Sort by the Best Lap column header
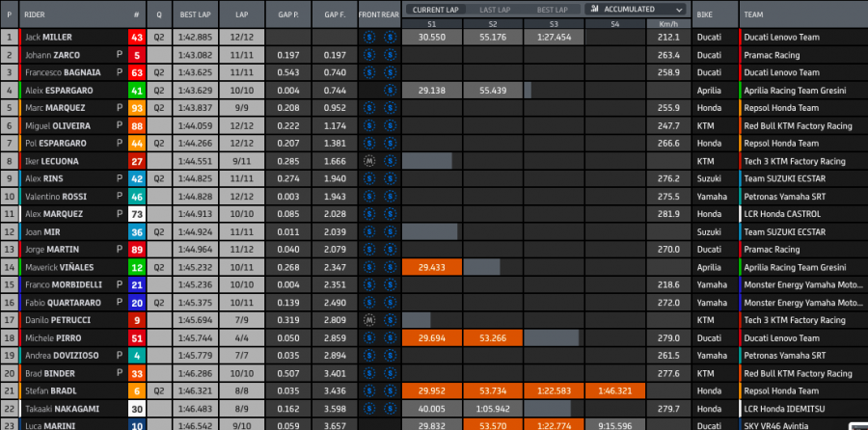The image size is (868, 430). click(196, 14)
